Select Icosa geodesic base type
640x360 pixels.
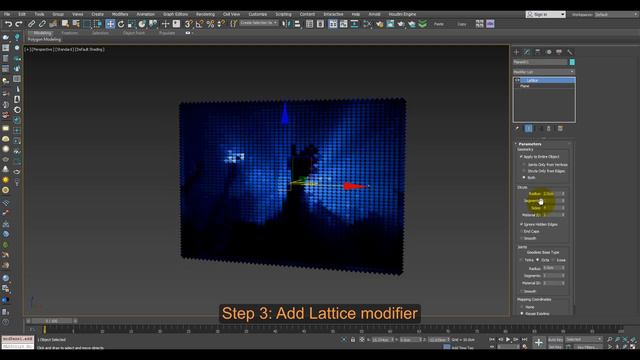coord(553,260)
